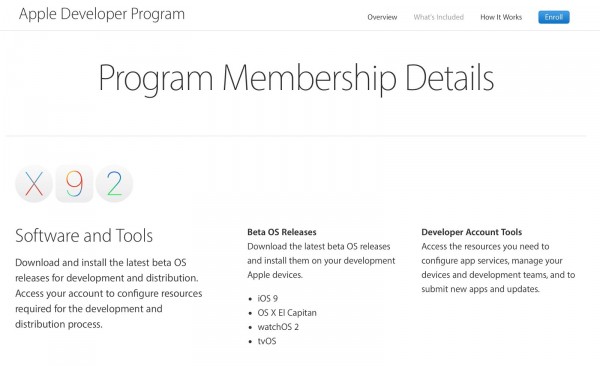600x366 pixels.
Task: Click the OS X icon
Action: [34, 184]
